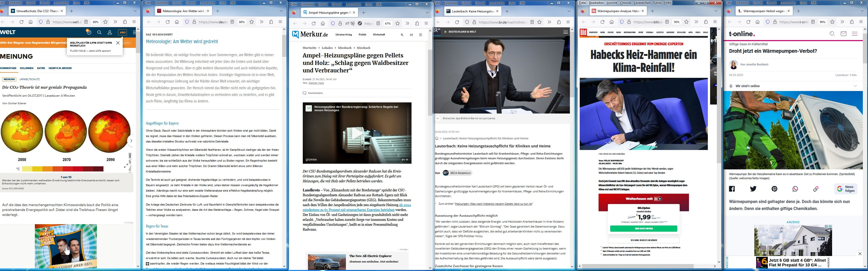
Task: Open the tab list dropdown in the Meteorologie window
Action: [x=281, y=11]
